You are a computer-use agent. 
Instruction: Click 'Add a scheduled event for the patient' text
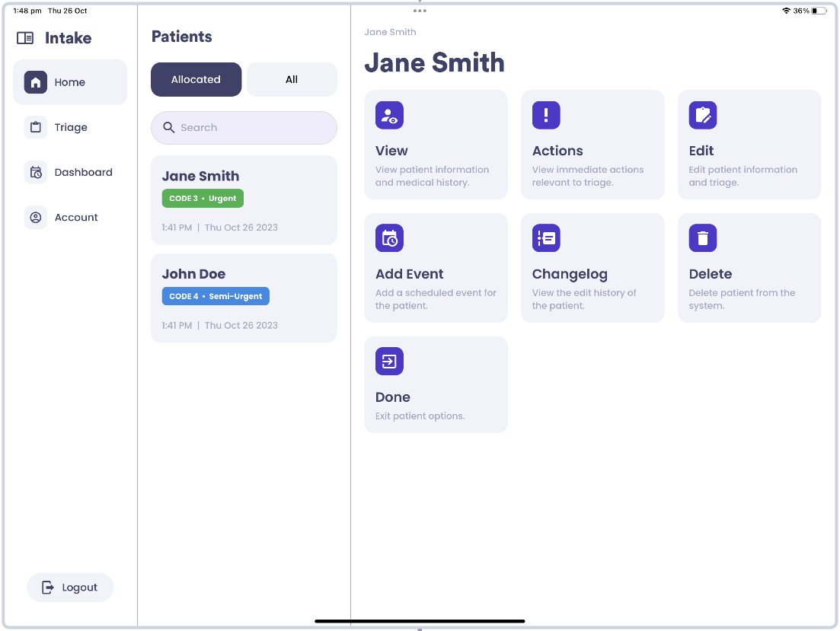pos(436,299)
